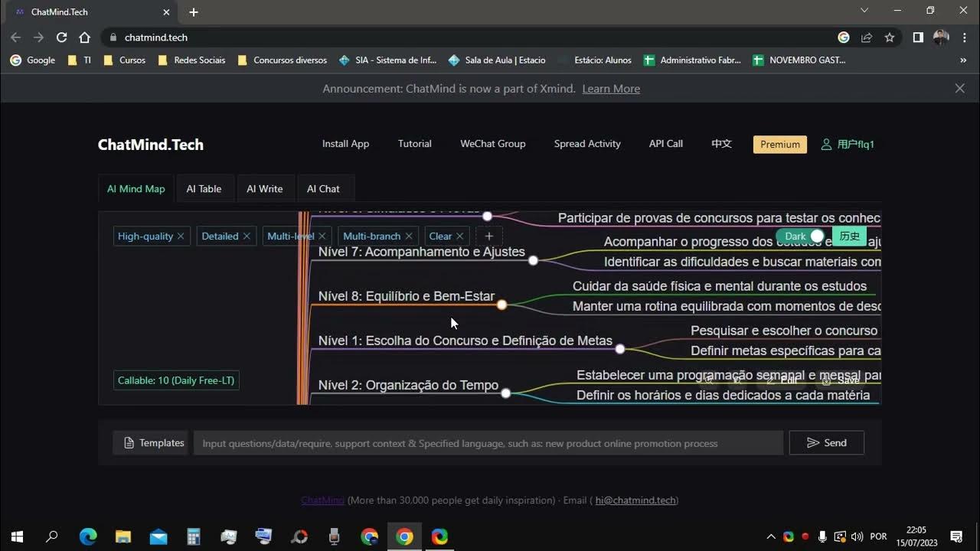Image resolution: width=980 pixels, height=551 pixels.
Task: Open the taskbar search
Action: [x=52, y=536]
